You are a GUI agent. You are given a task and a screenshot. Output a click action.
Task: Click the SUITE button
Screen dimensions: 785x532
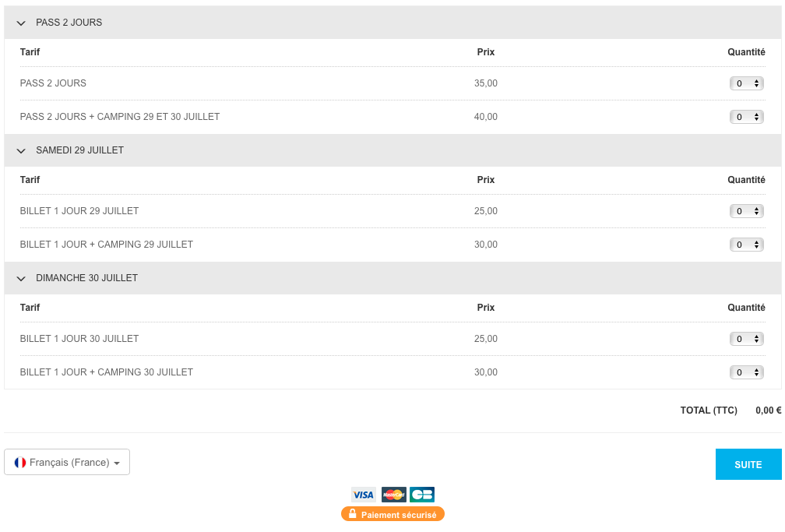(748, 464)
